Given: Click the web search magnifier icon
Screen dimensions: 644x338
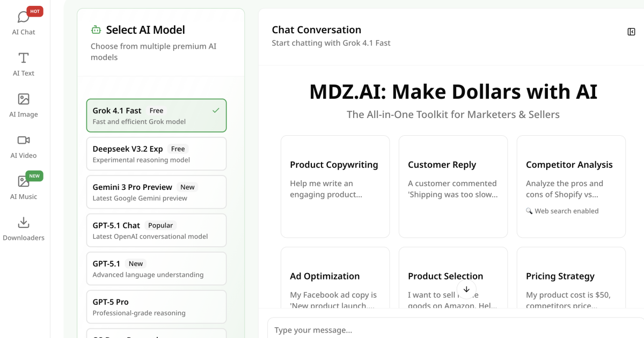Looking at the screenshot, I should click(x=530, y=211).
